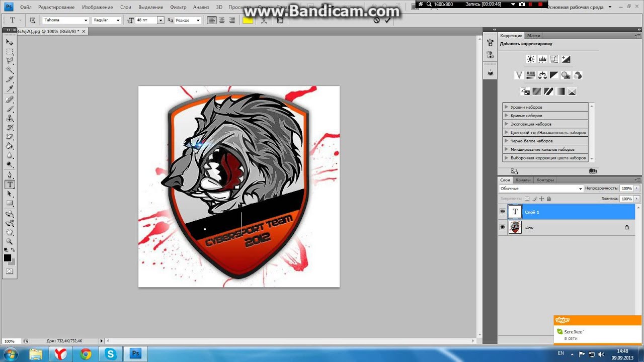Open layer opacity slider arrow
The image size is (644, 362).
[x=637, y=189]
